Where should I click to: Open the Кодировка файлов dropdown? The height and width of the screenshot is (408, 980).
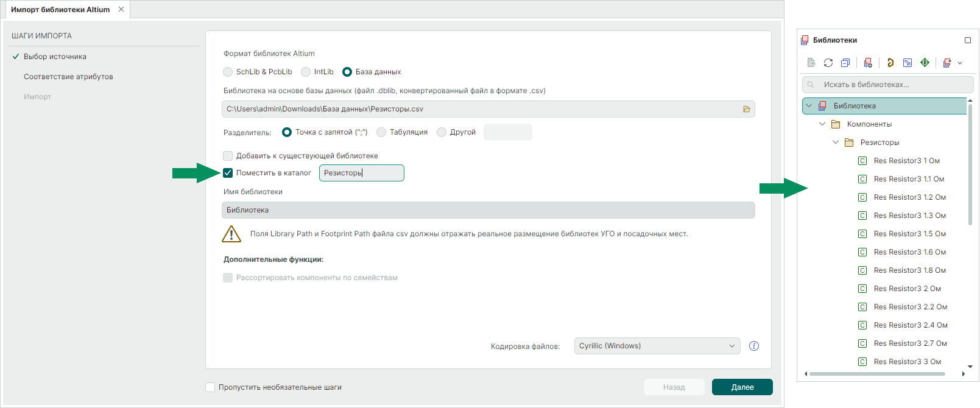[657, 346]
